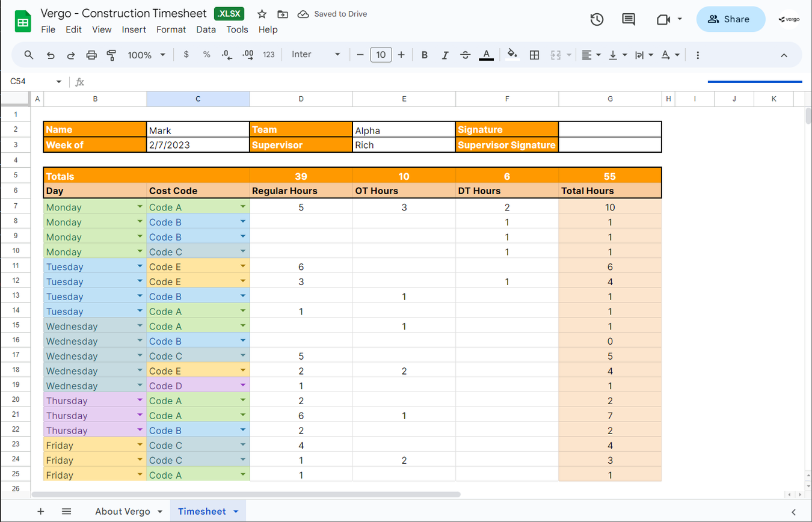
Task: Click the move to folder icon
Action: coord(283,14)
